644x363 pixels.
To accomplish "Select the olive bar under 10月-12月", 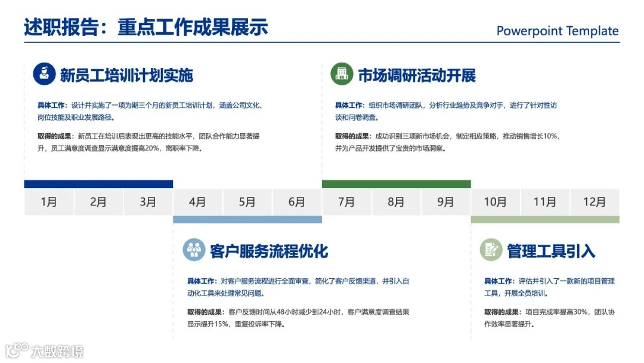I will click(544, 220).
